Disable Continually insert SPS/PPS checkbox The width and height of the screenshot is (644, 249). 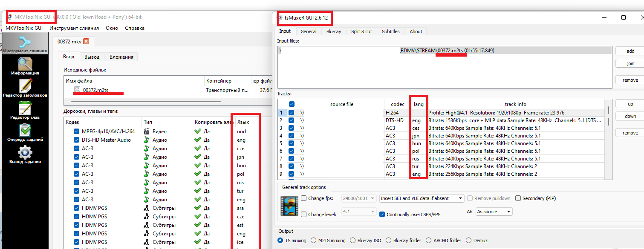tap(382, 215)
